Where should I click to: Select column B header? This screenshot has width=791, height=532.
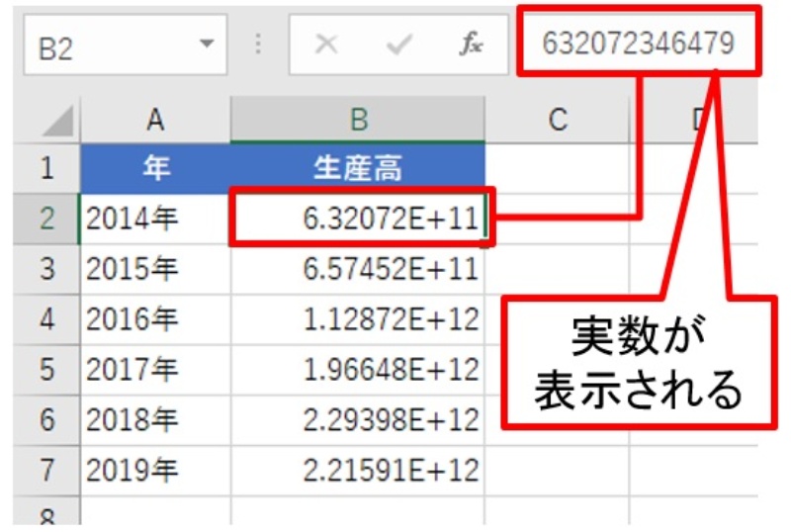point(358,121)
